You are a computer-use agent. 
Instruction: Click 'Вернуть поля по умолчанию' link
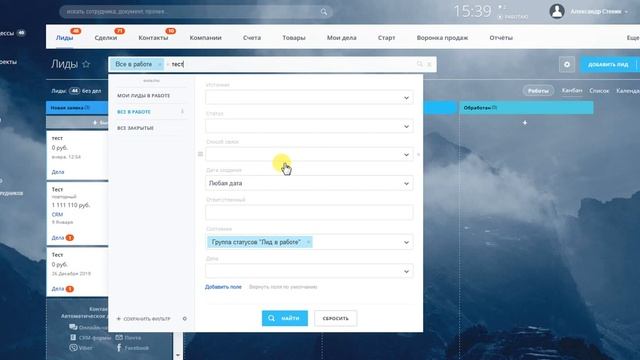[283, 287]
